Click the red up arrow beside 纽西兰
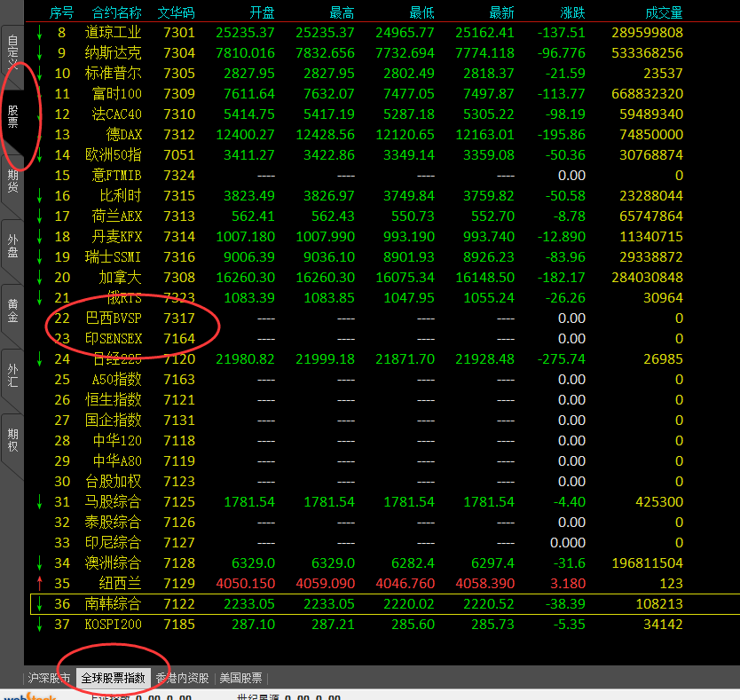The width and height of the screenshot is (740, 700). 39,583
